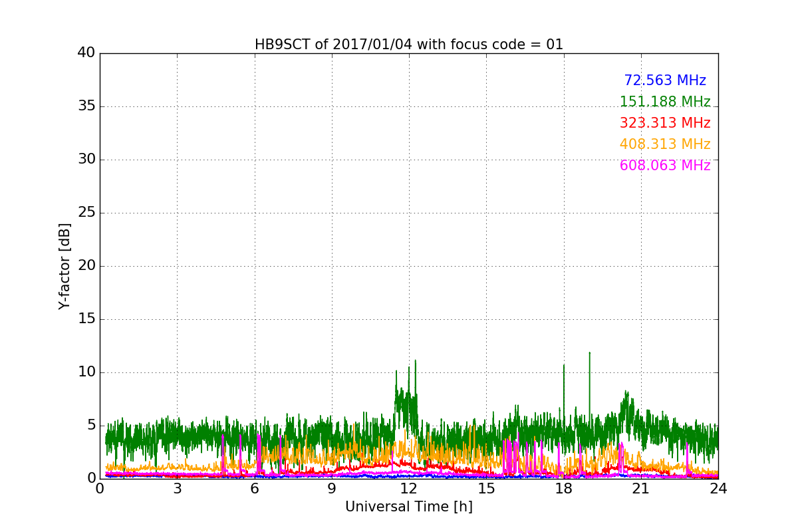Click y-axis tick value 15
Image resolution: width=798 pixels, height=532 pixels.
(86, 319)
